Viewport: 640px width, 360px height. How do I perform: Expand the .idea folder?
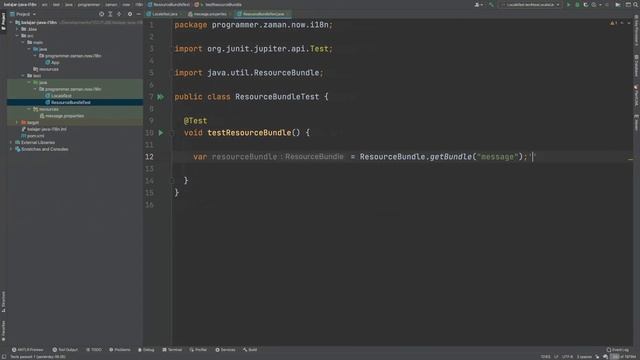point(17,29)
